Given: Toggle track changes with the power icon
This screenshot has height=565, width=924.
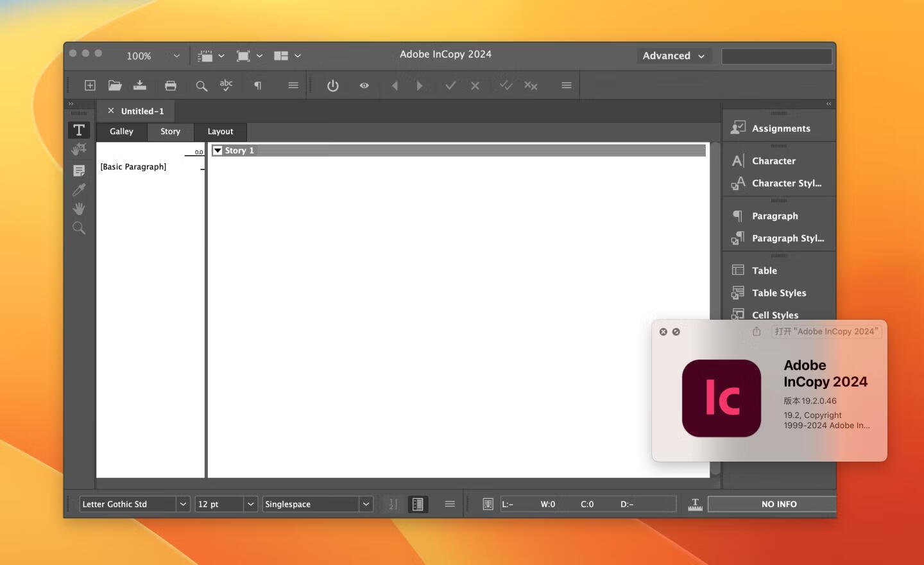Looking at the screenshot, I should click(333, 85).
